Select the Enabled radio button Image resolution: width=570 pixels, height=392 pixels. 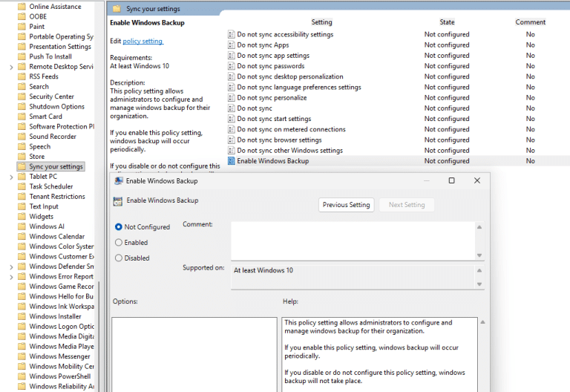(x=119, y=243)
